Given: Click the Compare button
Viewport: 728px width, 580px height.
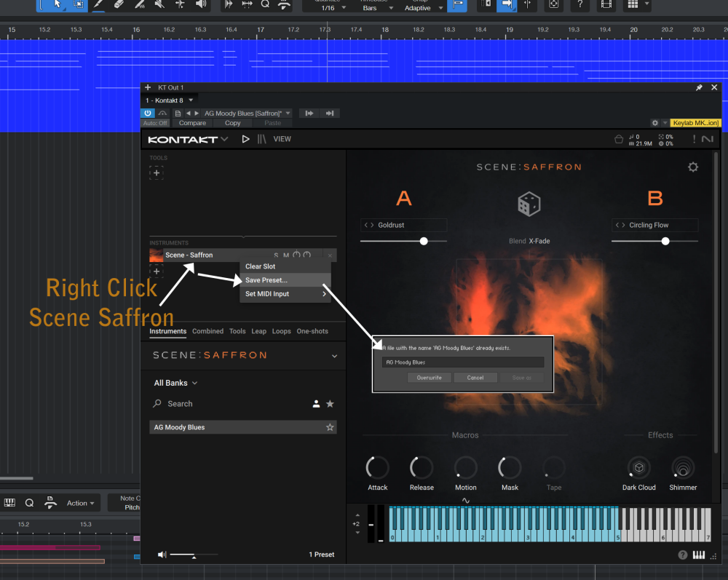Looking at the screenshot, I should coord(192,123).
